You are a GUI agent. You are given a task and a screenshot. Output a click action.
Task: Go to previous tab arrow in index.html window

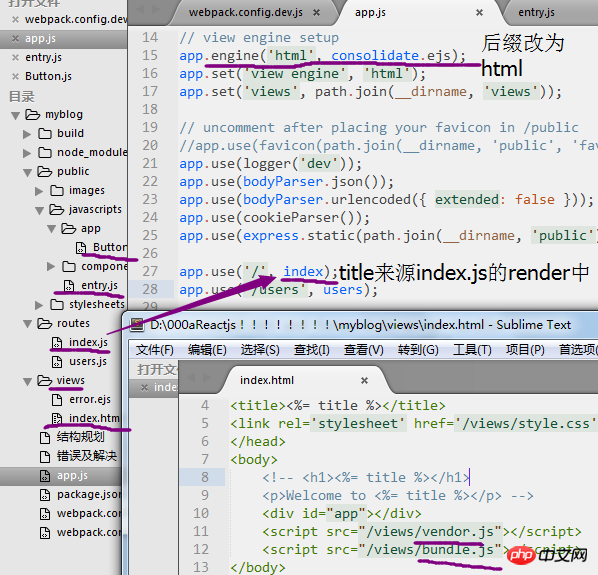(191, 377)
